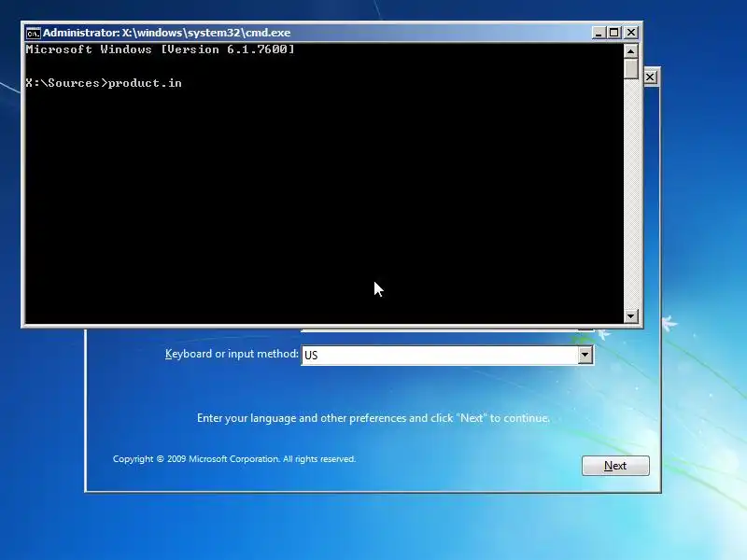Click the cmd scrollbar up arrow
This screenshot has width=747, height=560.
point(631,50)
